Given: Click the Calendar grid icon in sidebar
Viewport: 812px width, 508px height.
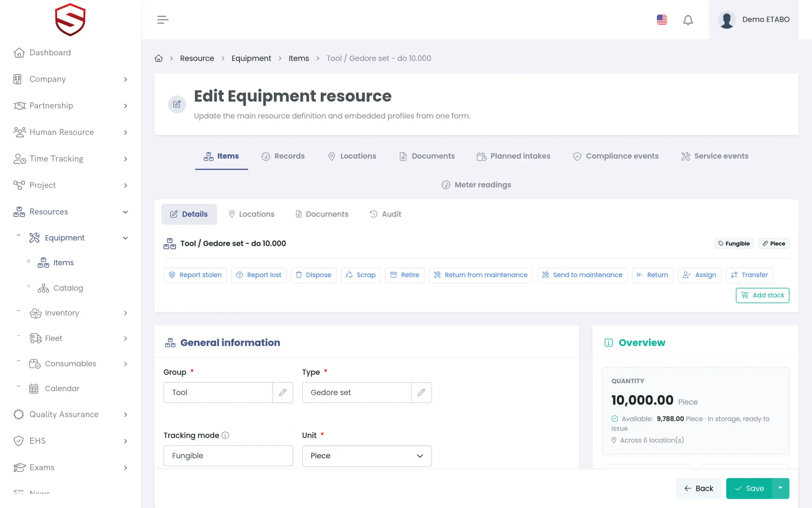Looking at the screenshot, I should click(34, 388).
